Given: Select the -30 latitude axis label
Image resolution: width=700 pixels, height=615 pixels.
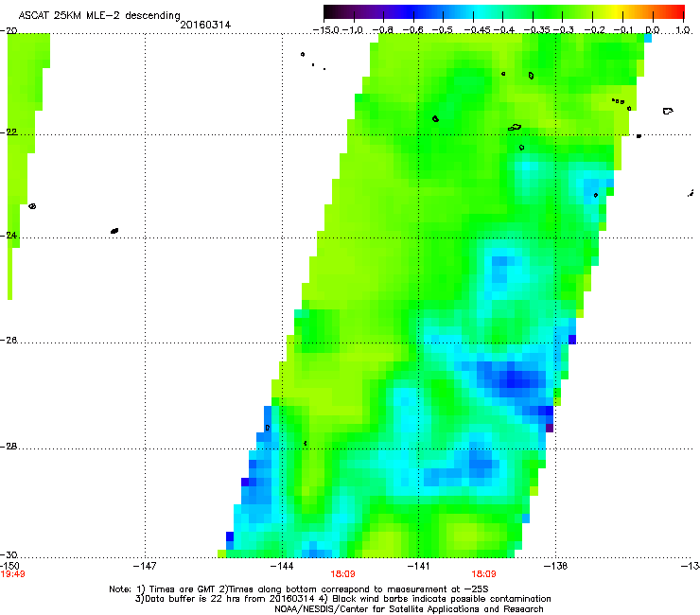Looking at the screenshot, I should coord(9,555).
